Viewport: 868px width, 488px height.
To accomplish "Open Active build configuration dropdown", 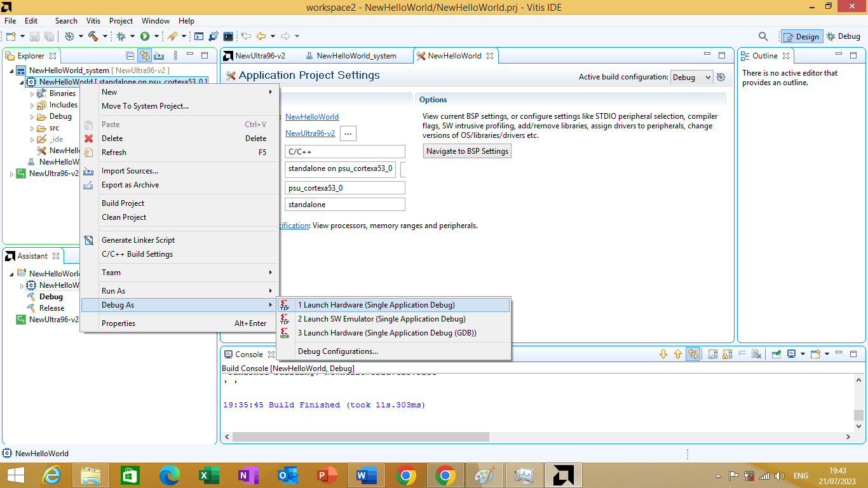I will [692, 77].
